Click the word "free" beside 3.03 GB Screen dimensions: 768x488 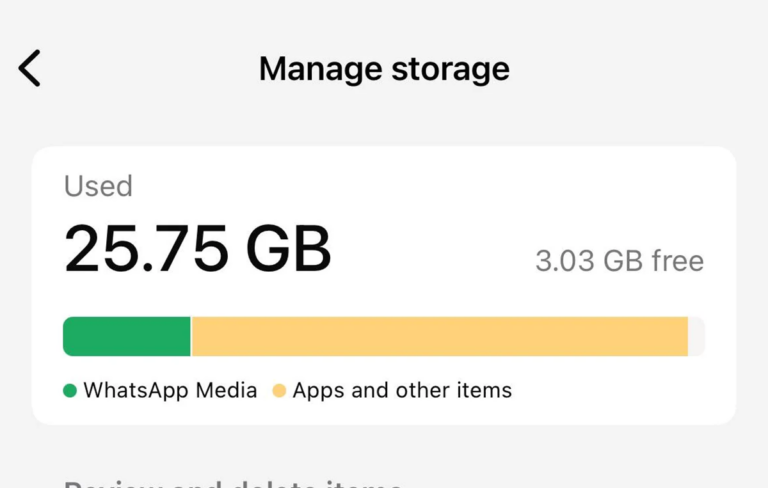677,262
